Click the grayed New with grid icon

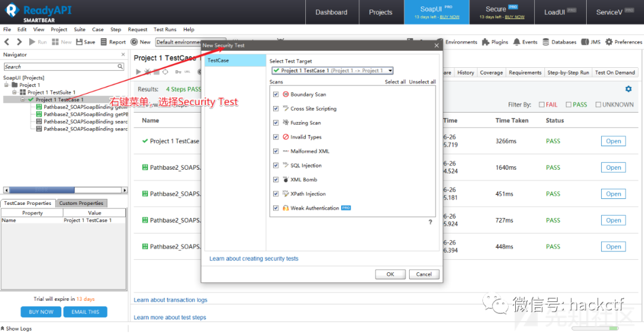(61, 42)
